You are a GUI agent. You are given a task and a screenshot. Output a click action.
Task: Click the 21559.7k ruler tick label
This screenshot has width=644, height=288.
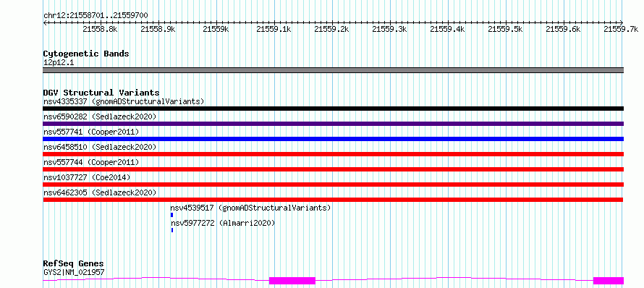pos(622,29)
